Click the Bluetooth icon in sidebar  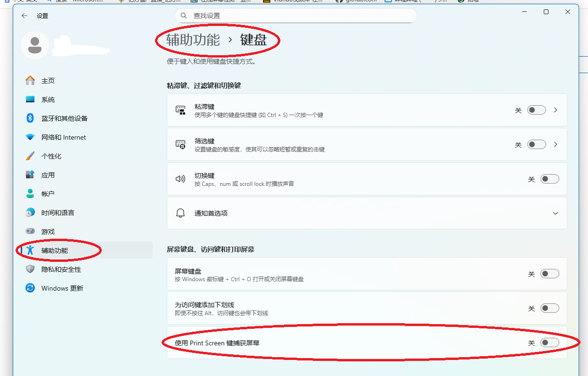30,118
